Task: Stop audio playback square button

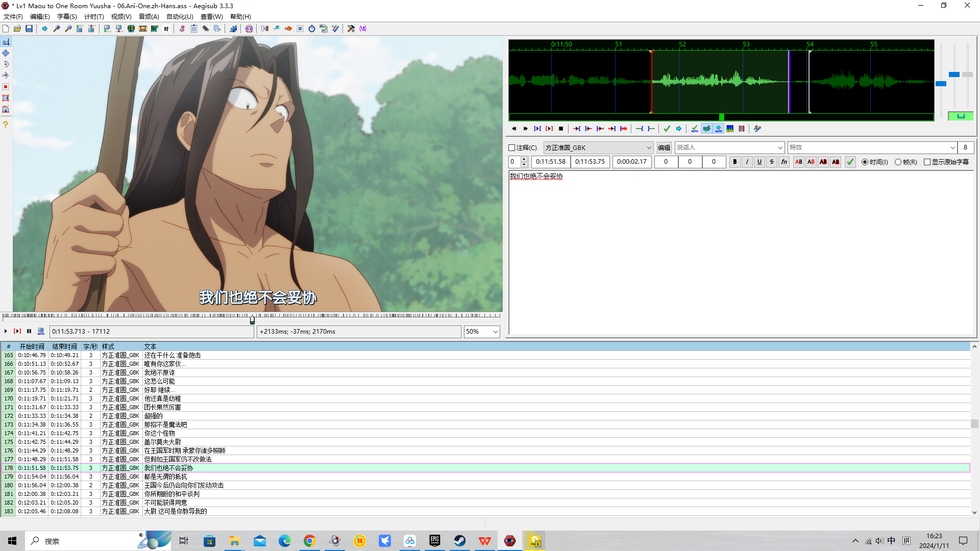Action: point(561,129)
